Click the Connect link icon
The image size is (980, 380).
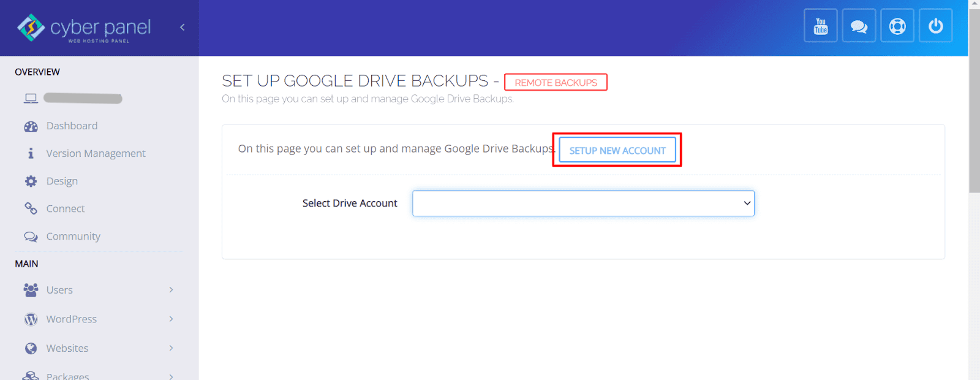[x=31, y=208]
